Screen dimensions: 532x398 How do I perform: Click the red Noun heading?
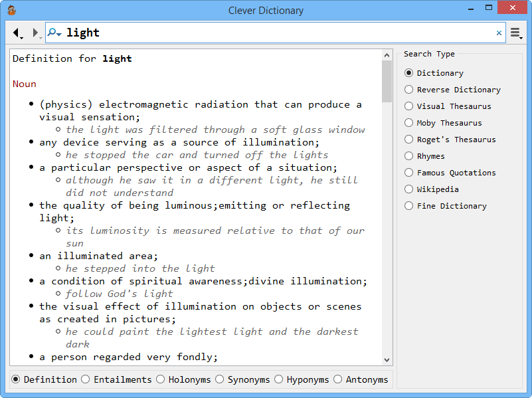[25, 84]
